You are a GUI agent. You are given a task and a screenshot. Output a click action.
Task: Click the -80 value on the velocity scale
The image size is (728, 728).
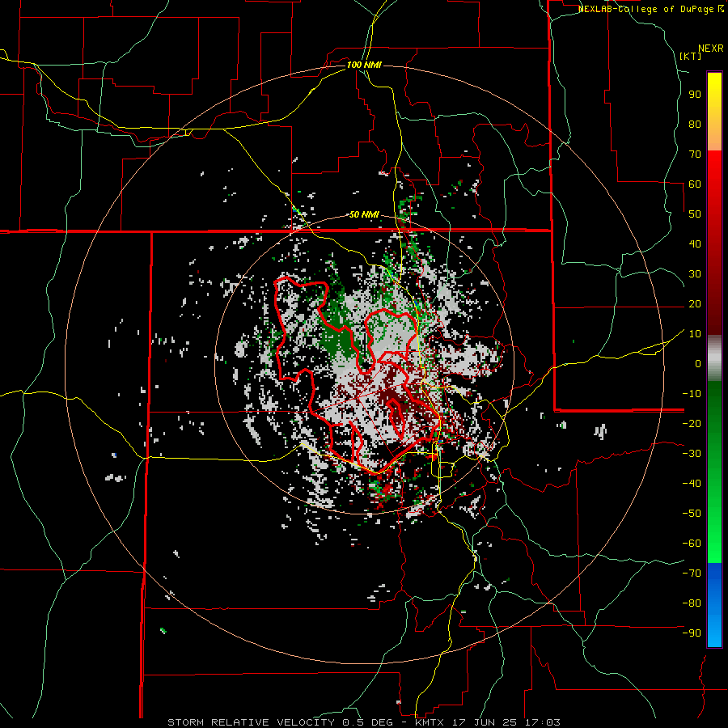692,603
